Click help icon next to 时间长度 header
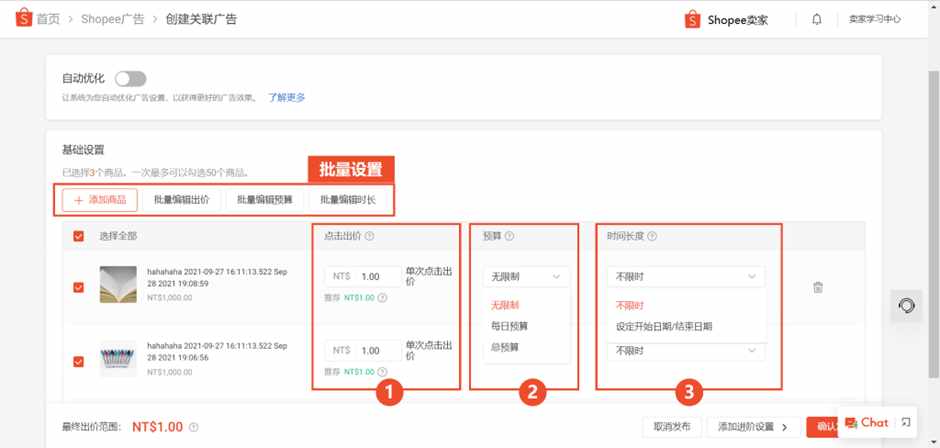Screen dimensions: 940x448 click(x=652, y=236)
